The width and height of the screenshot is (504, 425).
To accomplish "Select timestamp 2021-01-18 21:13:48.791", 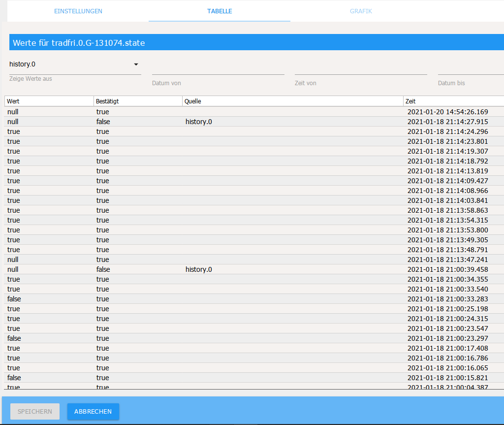I will click(x=448, y=250).
